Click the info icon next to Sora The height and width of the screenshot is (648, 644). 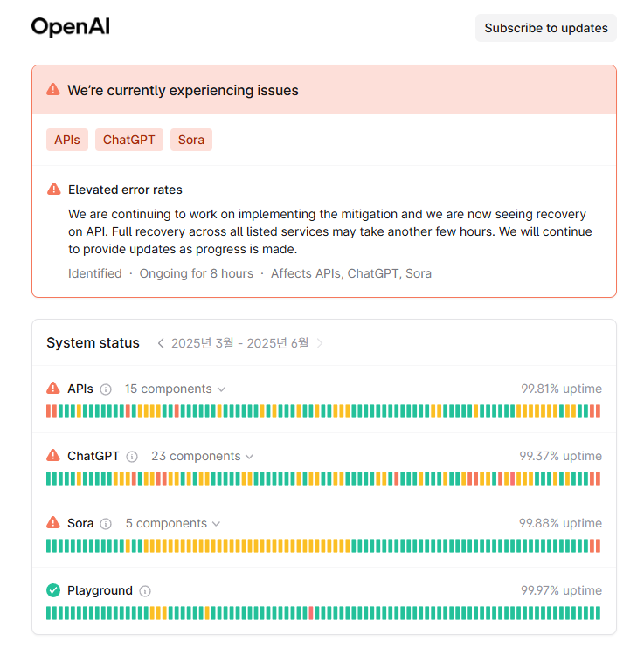pos(106,524)
